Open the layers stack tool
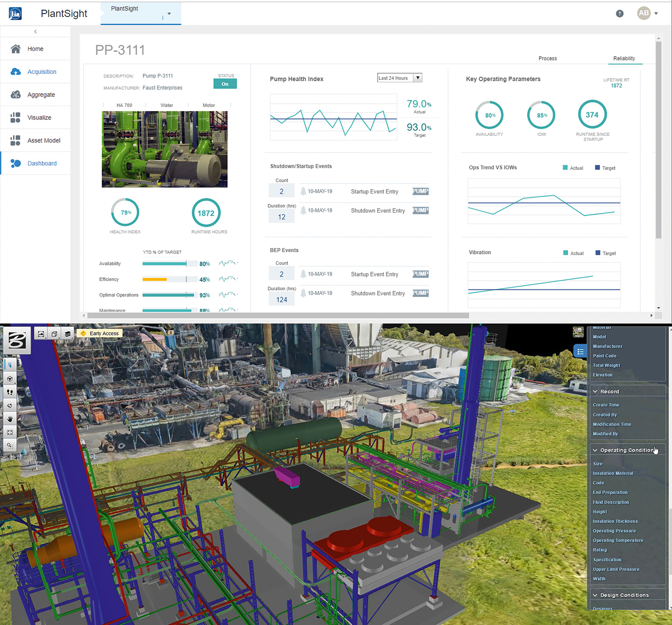Image resolution: width=672 pixels, height=625 pixels. (x=68, y=334)
